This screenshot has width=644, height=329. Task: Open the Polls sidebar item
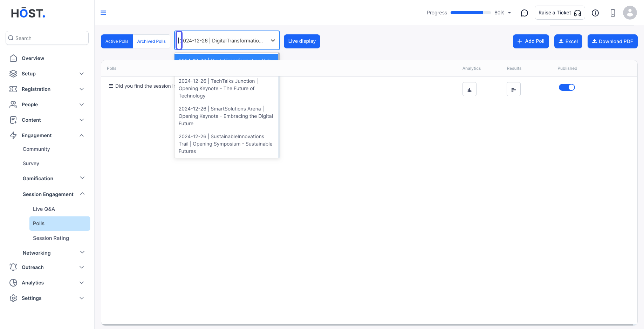click(60, 223)
